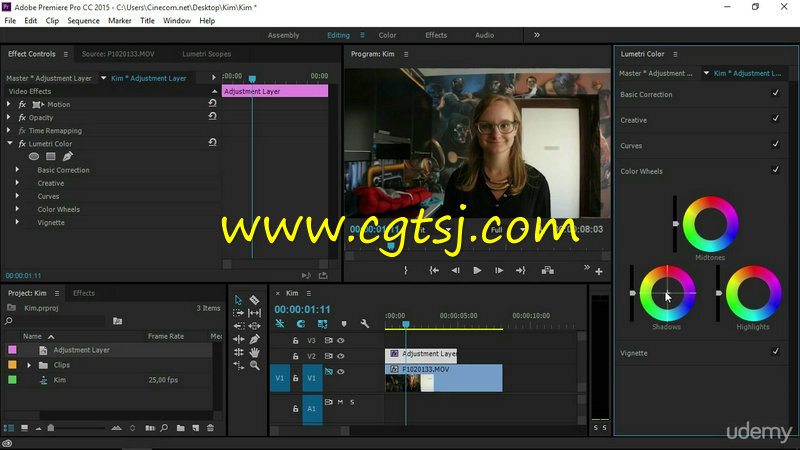Viewport: 800px width, 450px height.
Task: Delete selected project item with trash
Action: [x=210, y=428]
